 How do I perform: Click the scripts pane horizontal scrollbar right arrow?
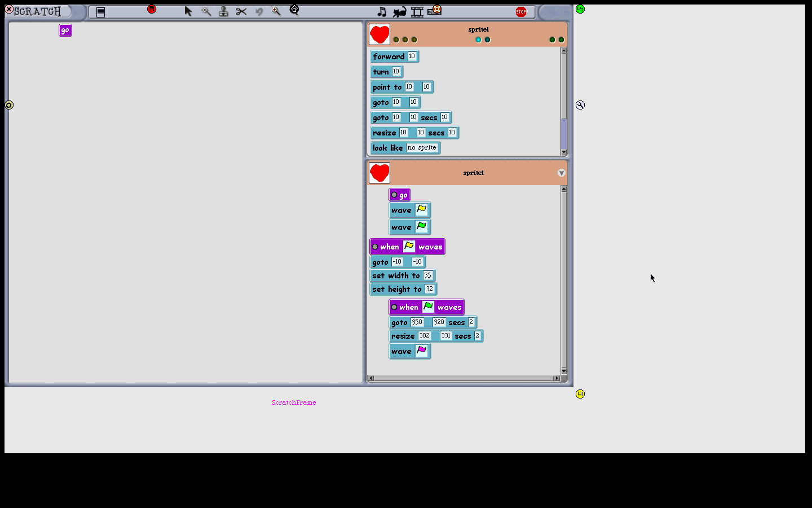point(557,378)
